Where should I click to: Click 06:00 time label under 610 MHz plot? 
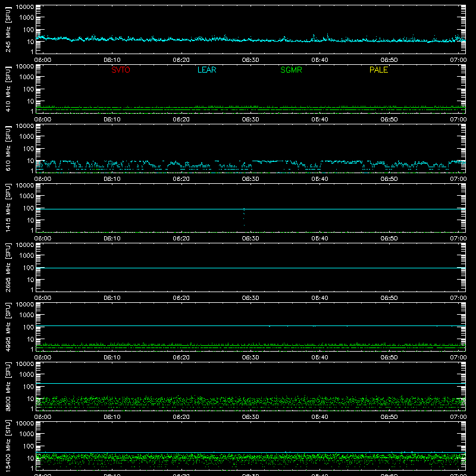tap(43, 179)
